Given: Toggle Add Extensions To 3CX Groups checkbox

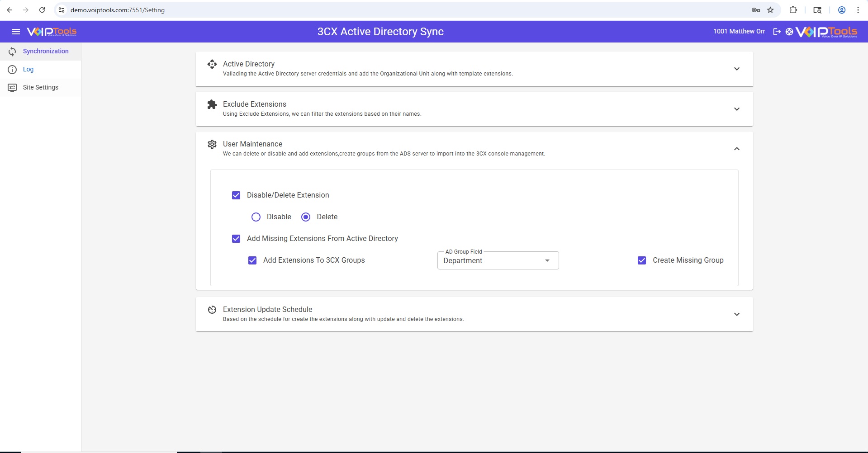Looking at the screenshot, I should point(252,260).
